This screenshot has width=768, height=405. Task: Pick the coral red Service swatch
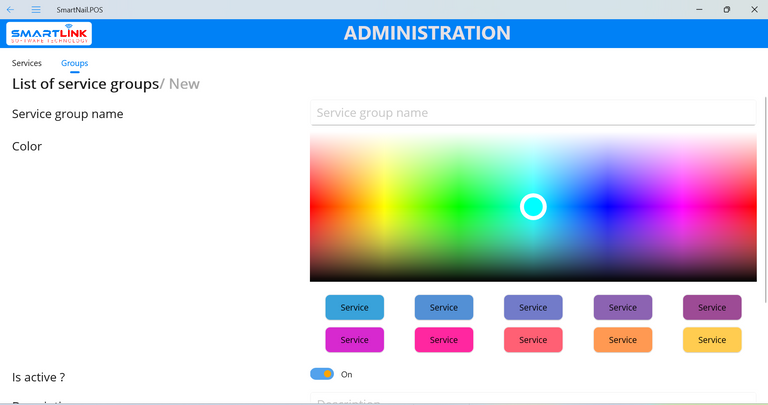(533, 340)
